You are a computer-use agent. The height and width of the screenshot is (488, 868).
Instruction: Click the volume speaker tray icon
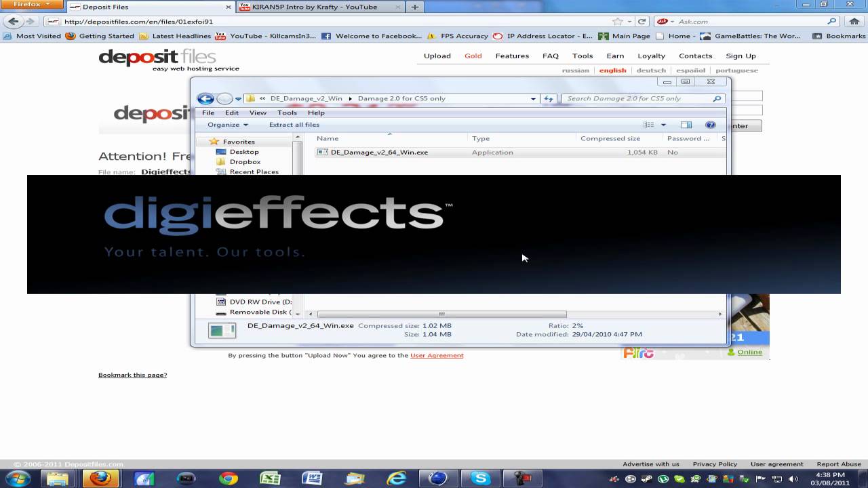pos(792,479)
